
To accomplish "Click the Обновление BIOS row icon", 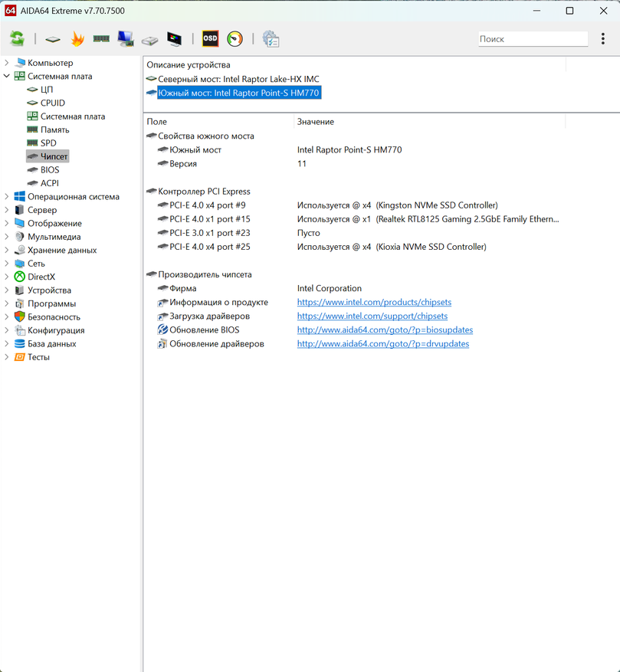I will pos(162,329).
